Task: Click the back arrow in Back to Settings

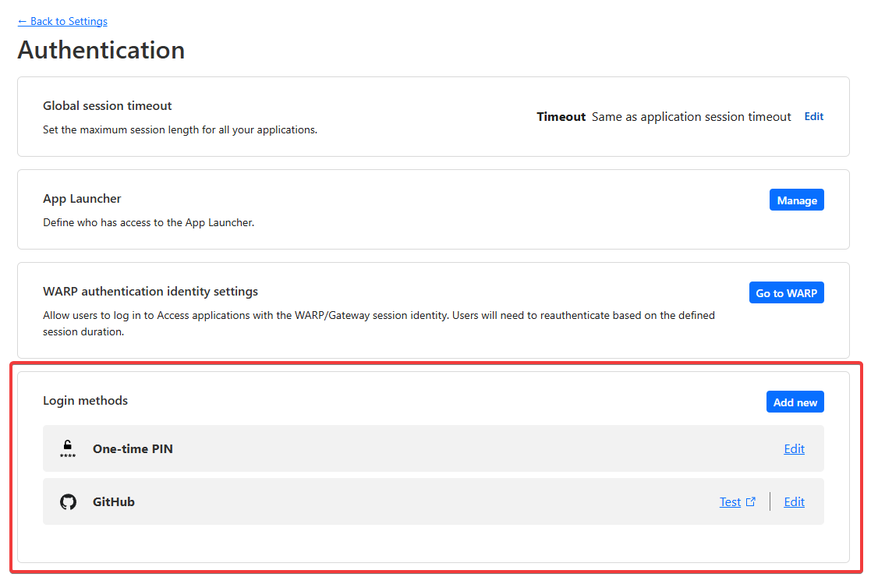Action: tap(23, 21)
